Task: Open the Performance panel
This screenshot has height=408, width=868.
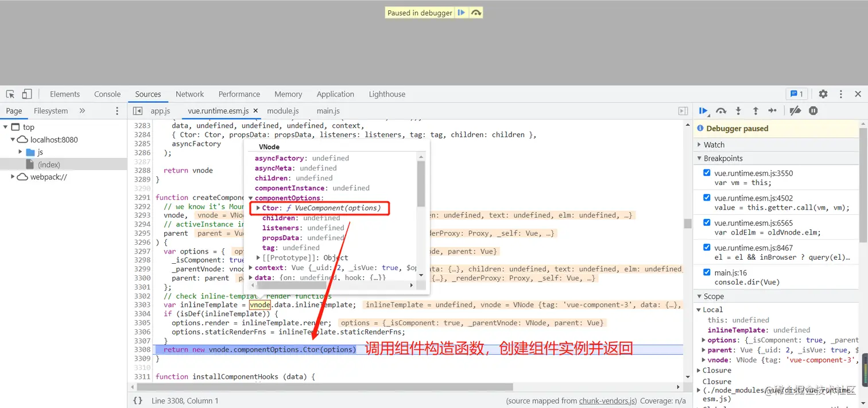Action: click(239, 94)
